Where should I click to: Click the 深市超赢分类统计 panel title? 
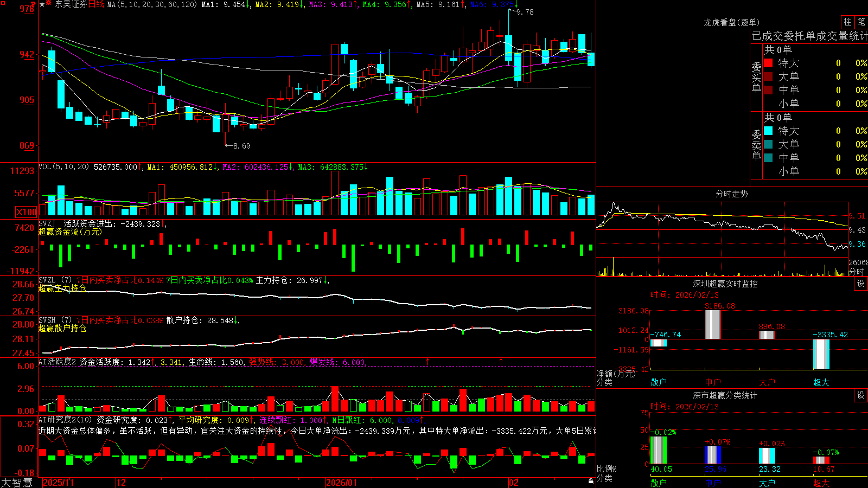coord(725,395)
